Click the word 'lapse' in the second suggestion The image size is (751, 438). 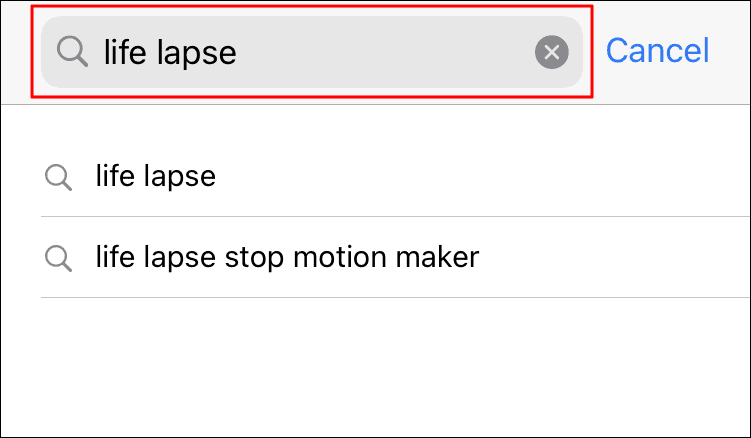click(x=180, y=259)
